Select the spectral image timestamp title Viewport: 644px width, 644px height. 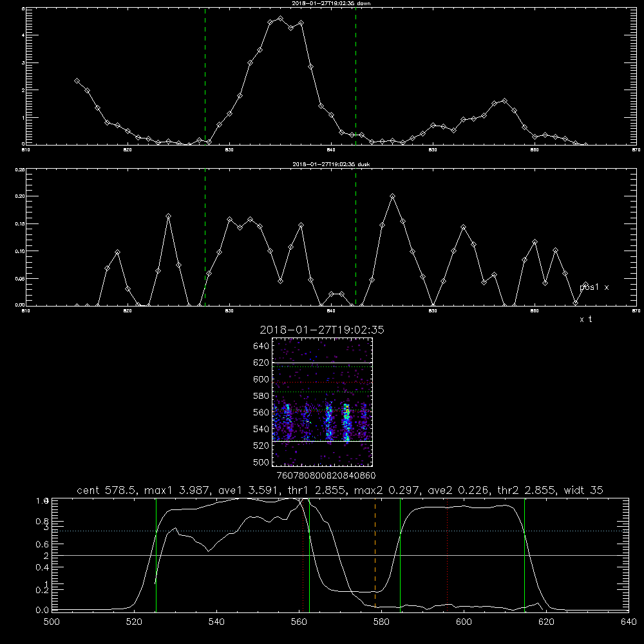(322, 330)
